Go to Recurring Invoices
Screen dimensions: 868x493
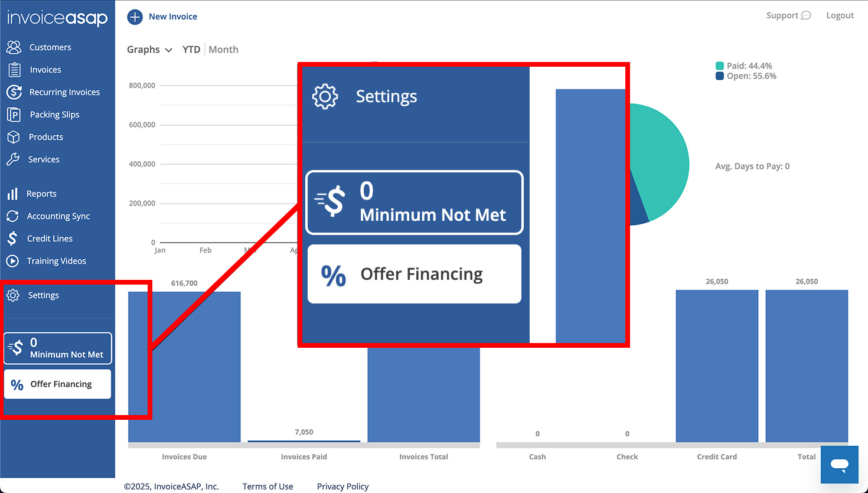[x=65, y=92]
